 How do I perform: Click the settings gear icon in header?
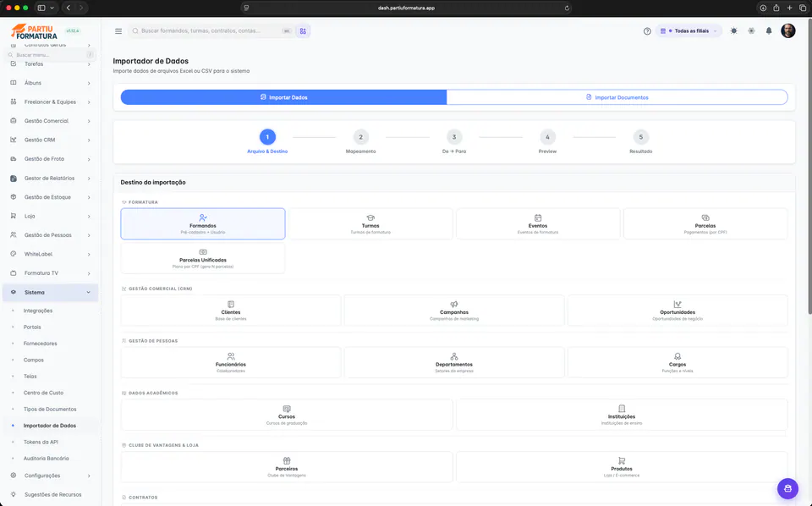pyautogui.click(x=751, y=31)
